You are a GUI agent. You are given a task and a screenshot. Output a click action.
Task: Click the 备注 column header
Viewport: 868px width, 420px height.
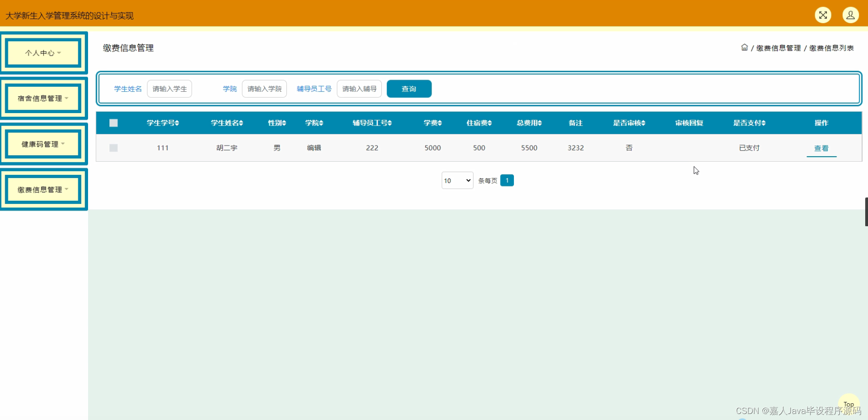(x=576, y=123)
